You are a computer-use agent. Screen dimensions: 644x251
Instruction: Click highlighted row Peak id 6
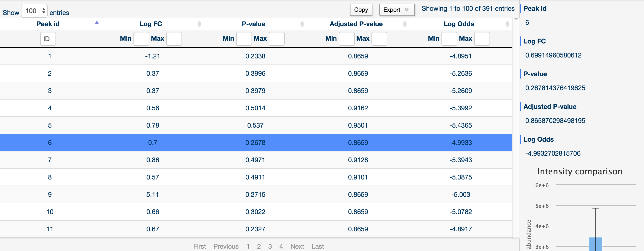256,143
